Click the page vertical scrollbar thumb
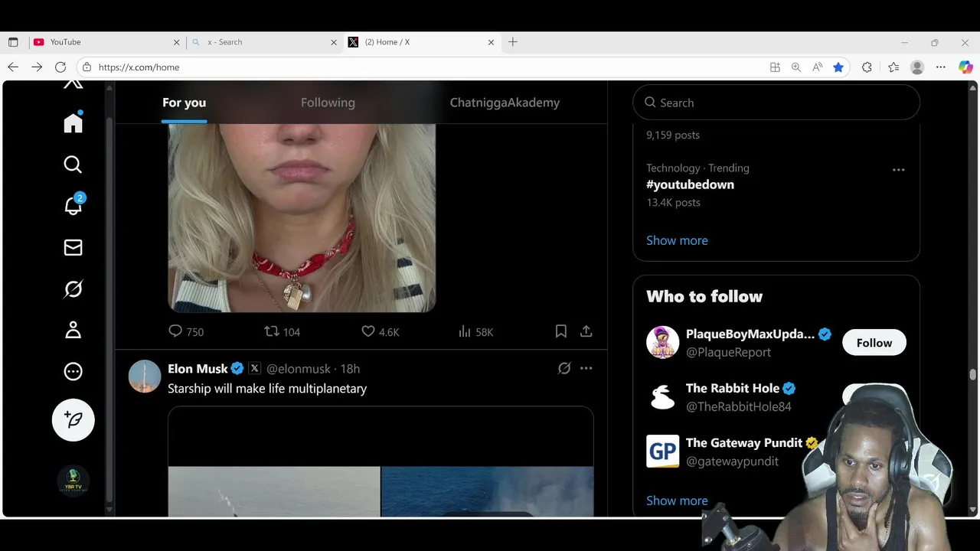The height and width of the screenshot is (551, 980). [x=972, y=374]
